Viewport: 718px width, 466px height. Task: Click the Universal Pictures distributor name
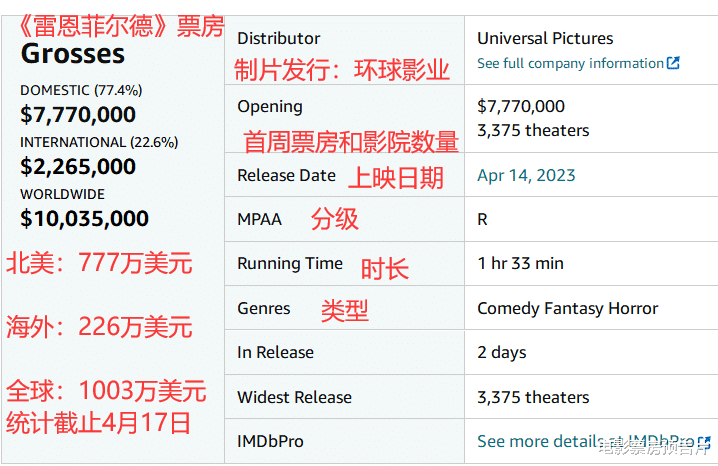point(545,38)
